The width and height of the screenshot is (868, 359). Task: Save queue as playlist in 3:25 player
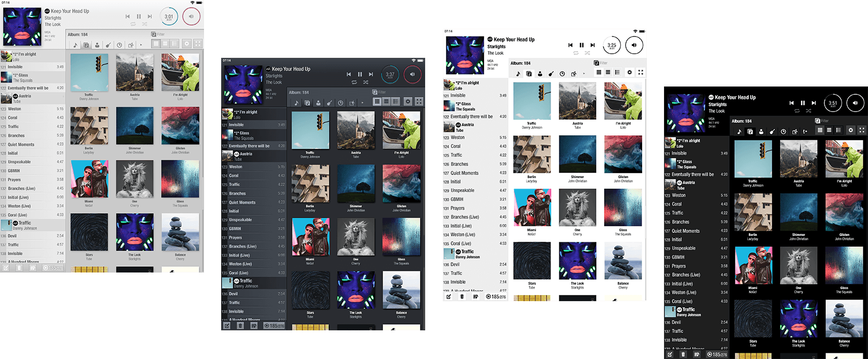tap(475, 296)
